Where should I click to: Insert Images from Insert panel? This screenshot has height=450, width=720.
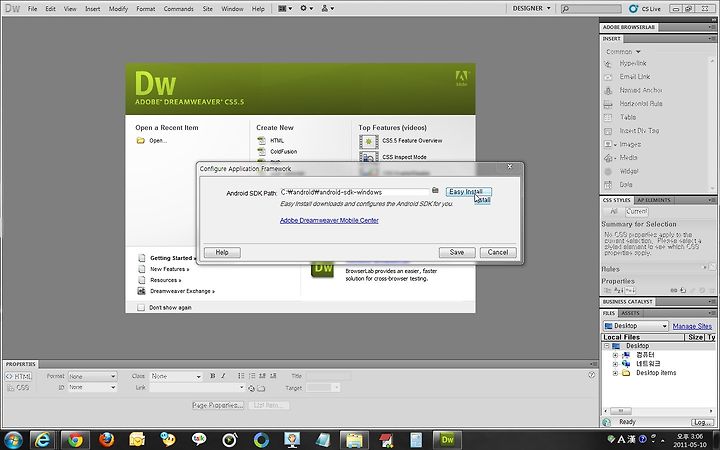click(630, 144)
